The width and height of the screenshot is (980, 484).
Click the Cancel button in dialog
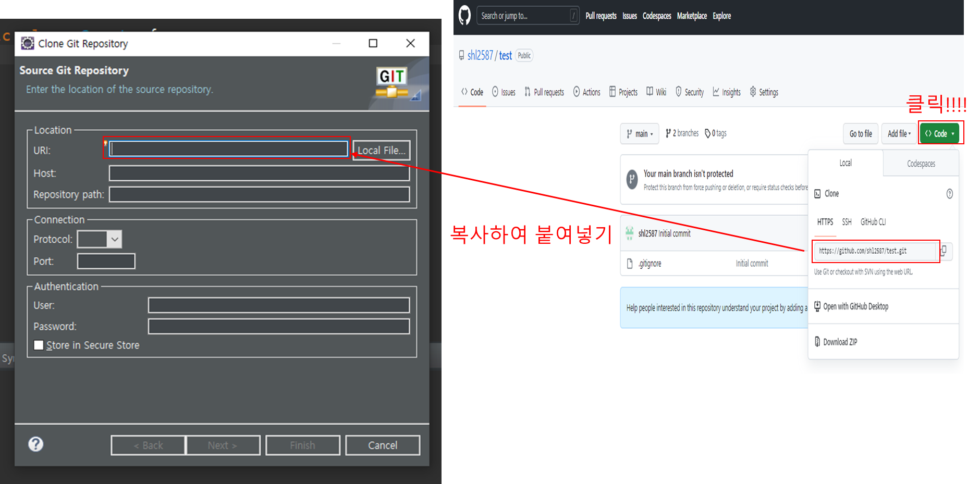[x=383, y=445]
